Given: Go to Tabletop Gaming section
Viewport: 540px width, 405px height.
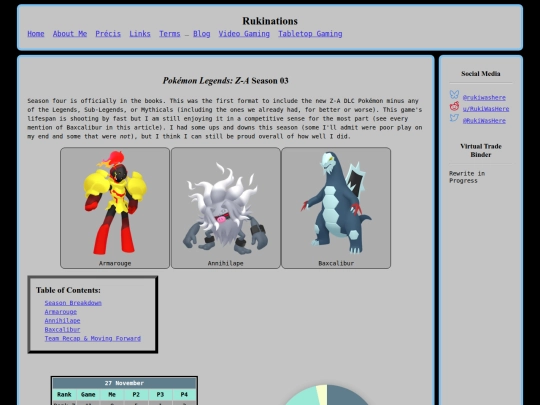Looking at the screenshot, I should pyautogui.click(x=310, y=34).
